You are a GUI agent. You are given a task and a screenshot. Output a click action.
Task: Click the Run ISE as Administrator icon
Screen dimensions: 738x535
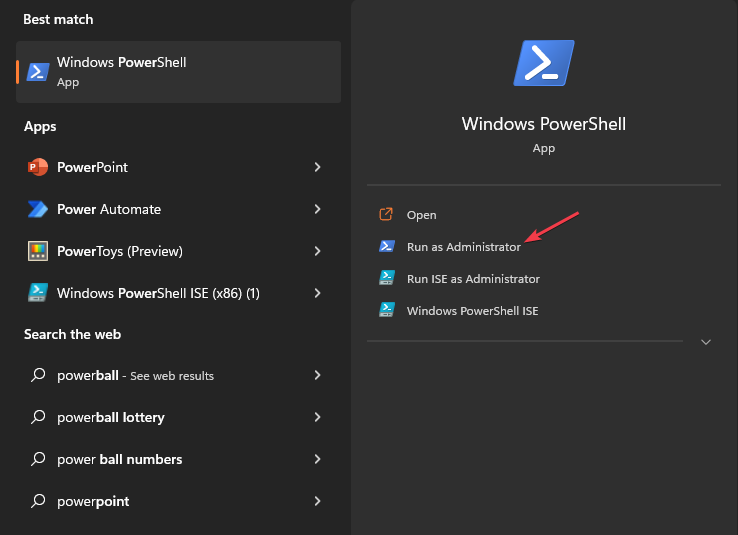click(x=387, y=278)
